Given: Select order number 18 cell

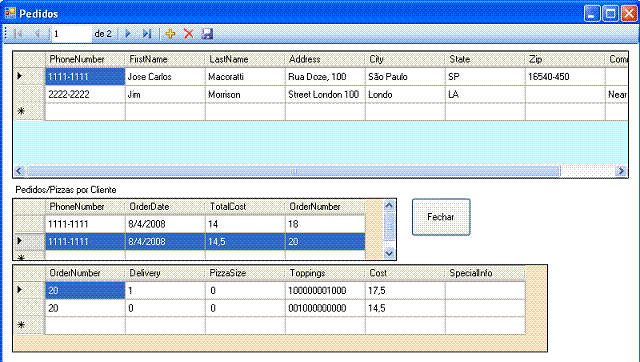Looking at the screenshot, I should point(325,224).
